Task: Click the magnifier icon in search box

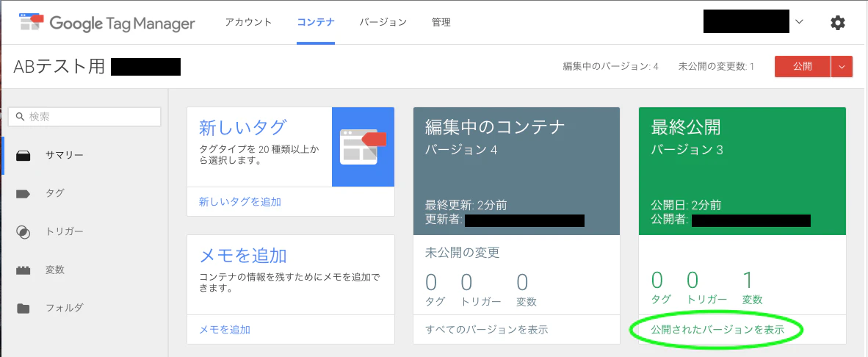Action: pyautogui.click(x=21, y=116)
